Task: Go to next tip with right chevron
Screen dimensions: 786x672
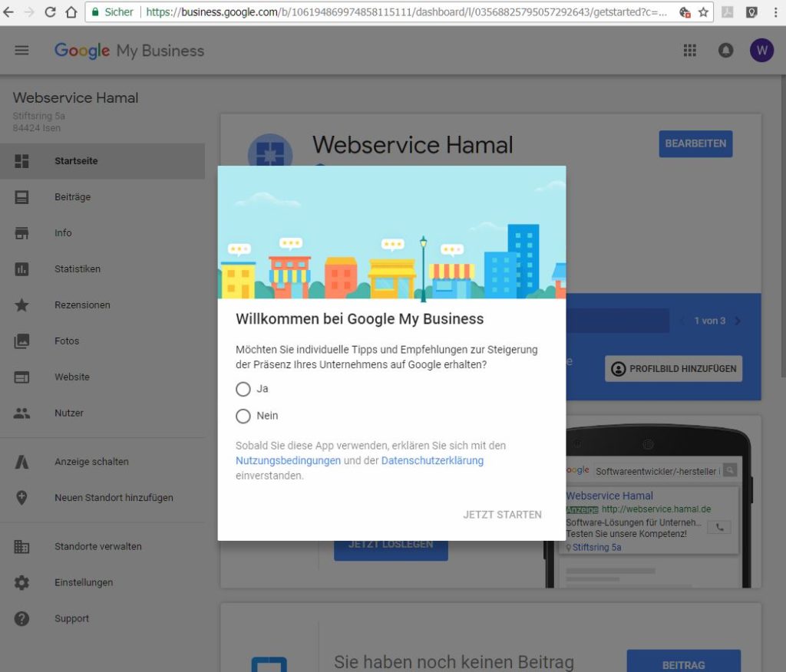Action: coord(738,321)
